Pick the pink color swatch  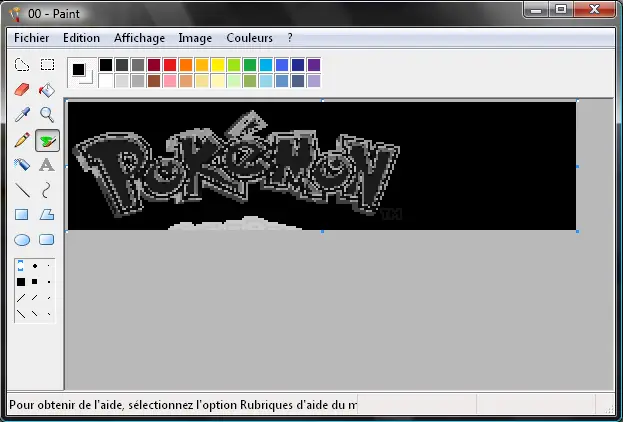click(170, 81)
